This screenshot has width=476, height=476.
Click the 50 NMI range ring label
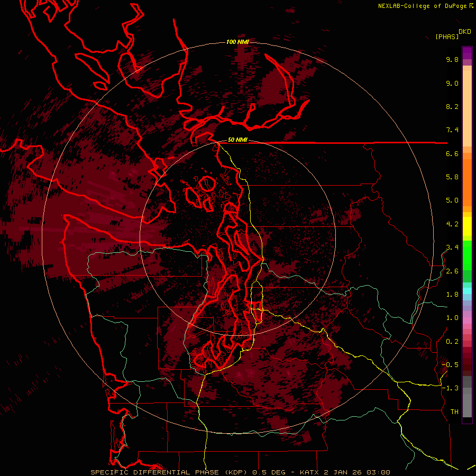[x=237, y=140]
